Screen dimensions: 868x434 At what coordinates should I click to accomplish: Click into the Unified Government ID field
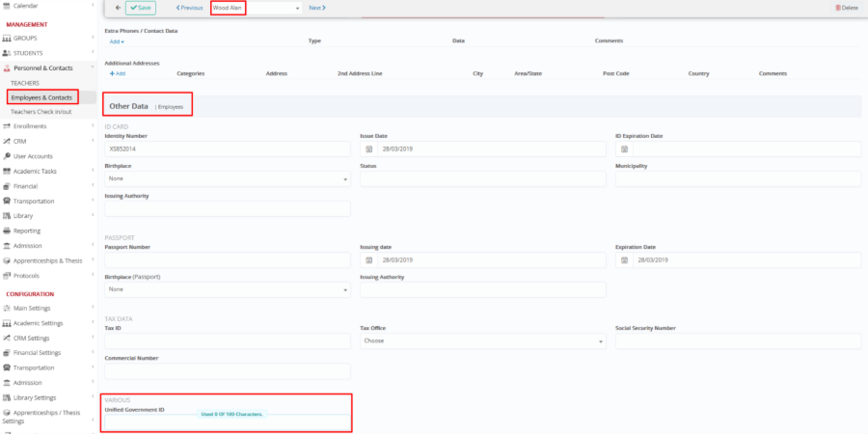pos(227,424)
